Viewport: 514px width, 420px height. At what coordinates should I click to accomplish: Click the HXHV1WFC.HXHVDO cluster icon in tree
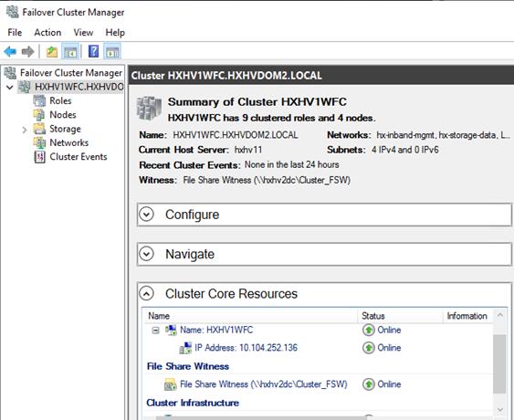[x=25, y=87]
